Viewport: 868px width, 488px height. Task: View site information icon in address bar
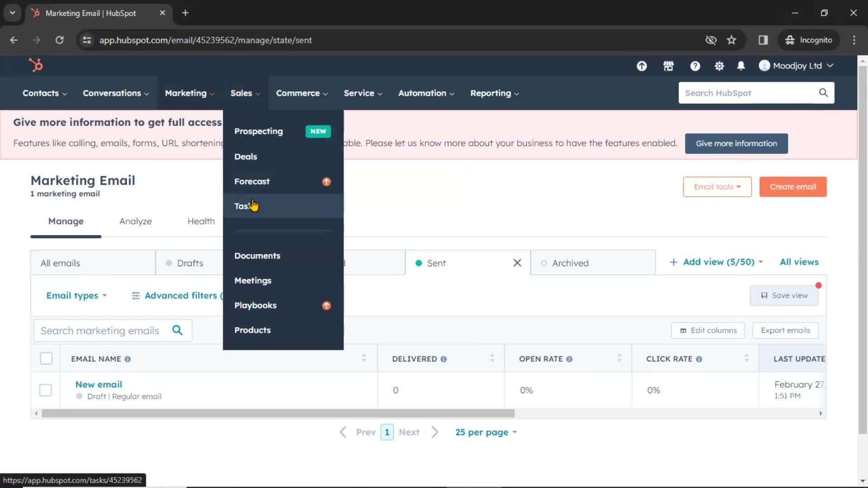(87, 40)
